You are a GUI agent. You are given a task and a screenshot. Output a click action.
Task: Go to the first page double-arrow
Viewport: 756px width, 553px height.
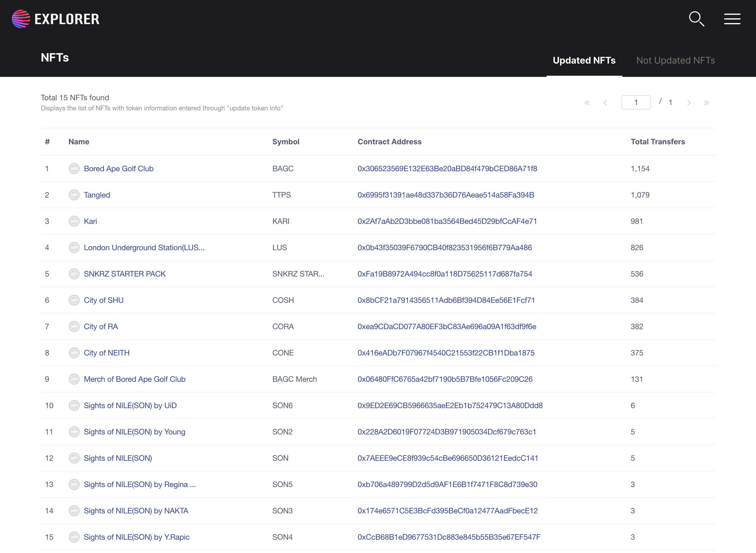587,103
